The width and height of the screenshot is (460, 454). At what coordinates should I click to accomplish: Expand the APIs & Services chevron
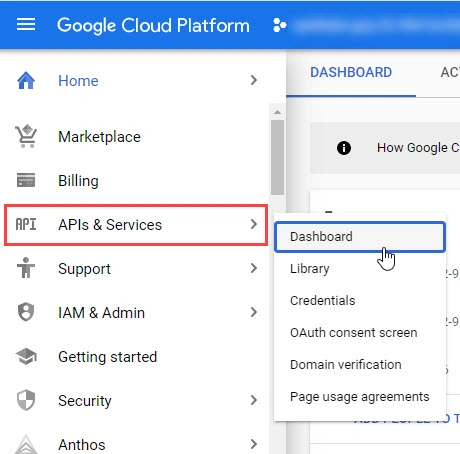(254, 224)
